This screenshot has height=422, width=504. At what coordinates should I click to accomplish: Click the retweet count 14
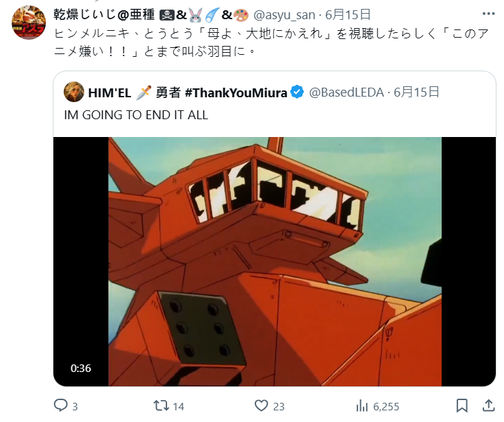[x=179, y=406]
